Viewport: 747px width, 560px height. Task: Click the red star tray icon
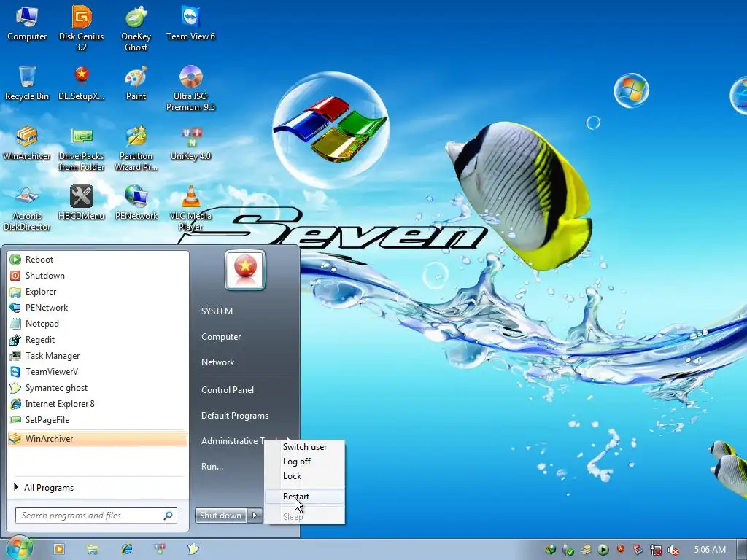(620, 549)
